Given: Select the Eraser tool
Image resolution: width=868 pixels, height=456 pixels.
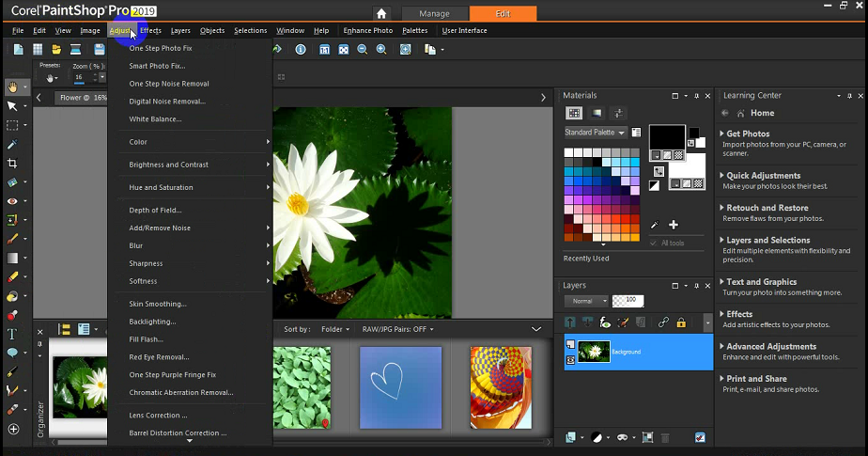Looking at the screenshot, I should coord(12,277).
